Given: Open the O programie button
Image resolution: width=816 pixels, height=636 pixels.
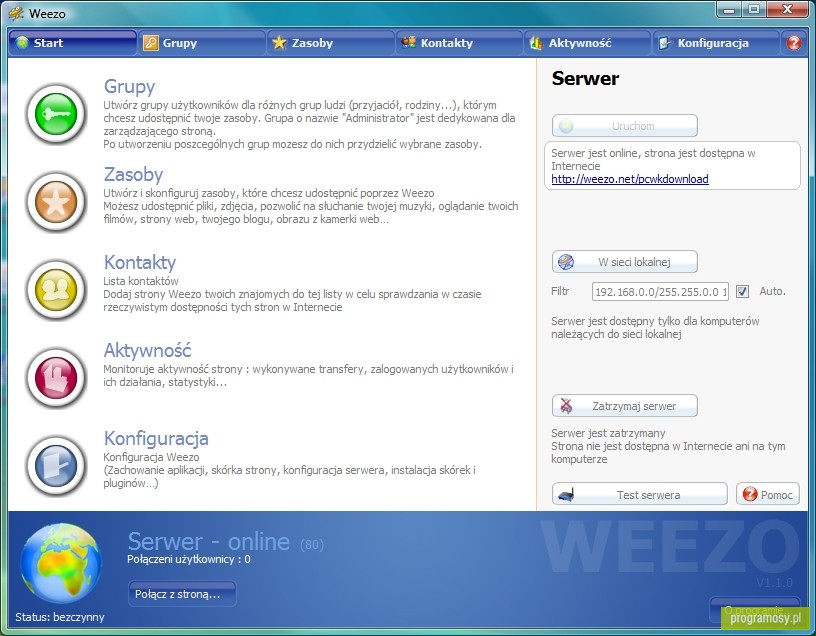Looking at the screenshot, I should pyautogui.click(x=754, y=610).
